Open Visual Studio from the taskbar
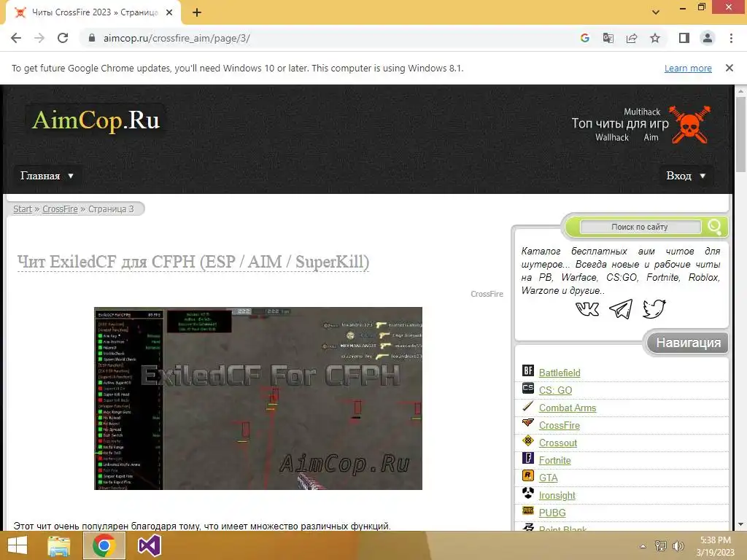 150,545
